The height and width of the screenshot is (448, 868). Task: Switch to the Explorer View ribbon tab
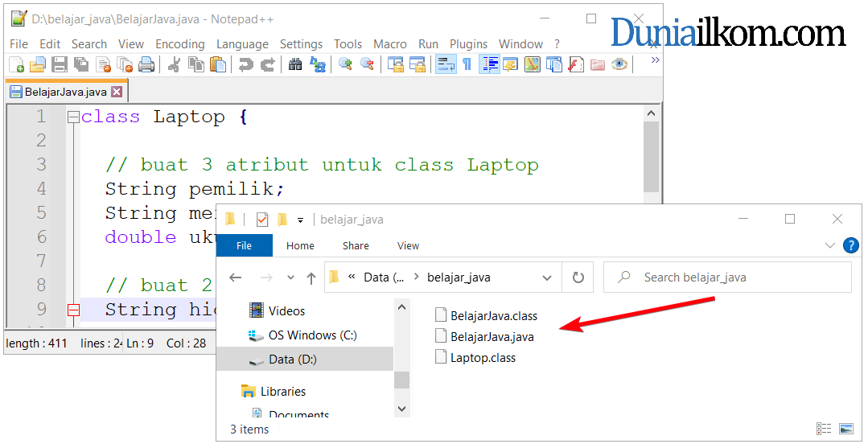point(408,246)
